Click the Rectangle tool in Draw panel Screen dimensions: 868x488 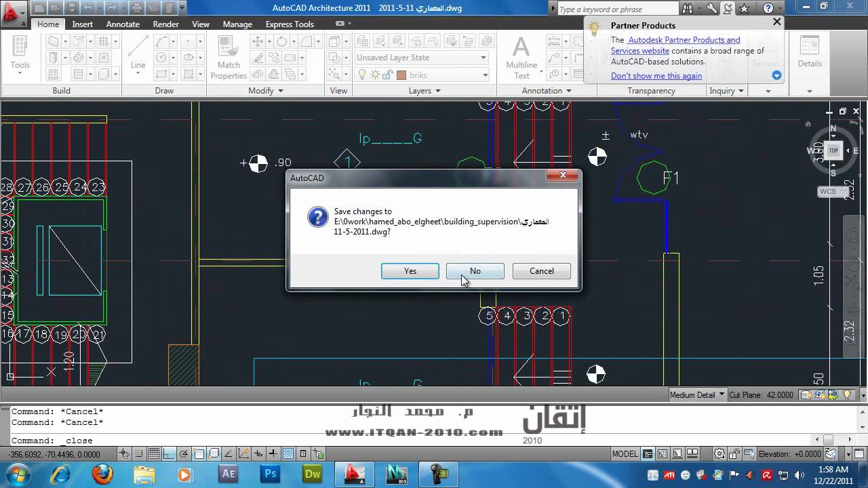click(161, 73)
